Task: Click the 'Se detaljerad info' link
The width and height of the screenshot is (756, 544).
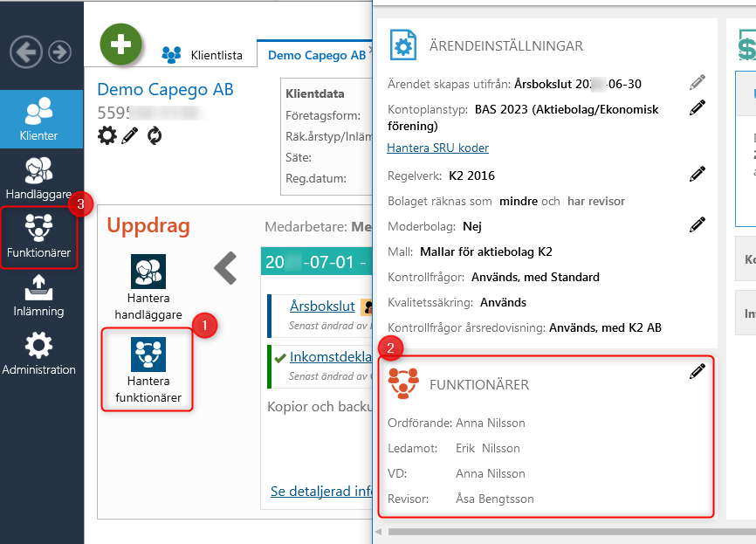Action: click(x=321, y=491)
